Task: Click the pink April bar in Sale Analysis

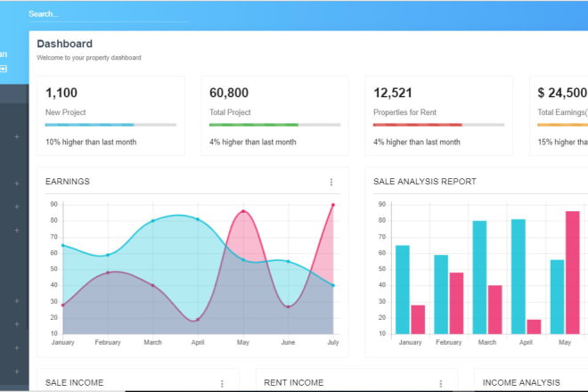Action: click(x=534, y=327)
